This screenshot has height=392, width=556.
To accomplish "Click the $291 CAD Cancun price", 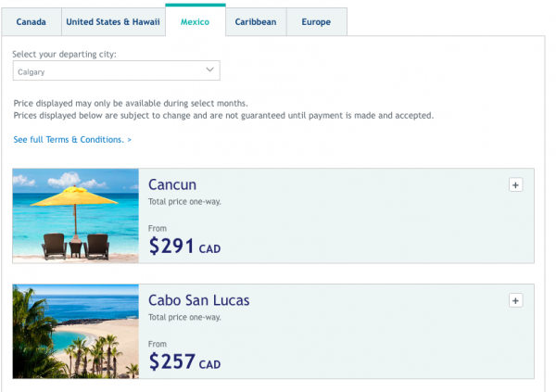I will [x=184, y=247].
